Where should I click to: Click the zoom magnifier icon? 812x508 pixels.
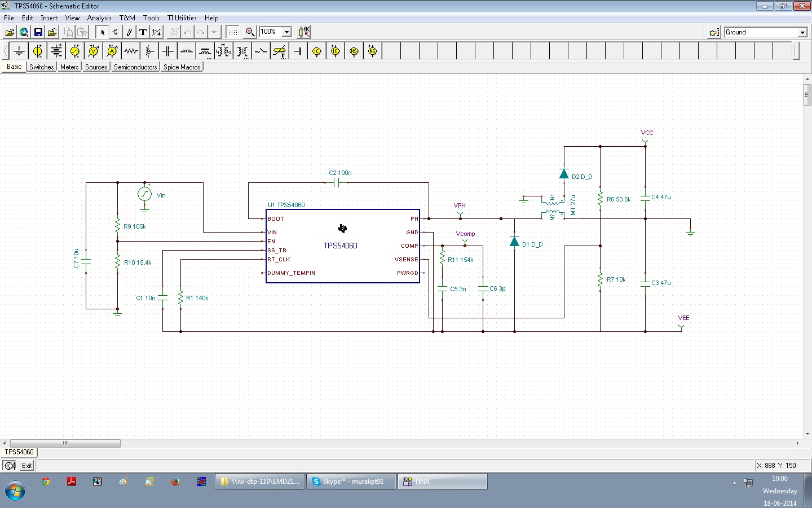250,32
